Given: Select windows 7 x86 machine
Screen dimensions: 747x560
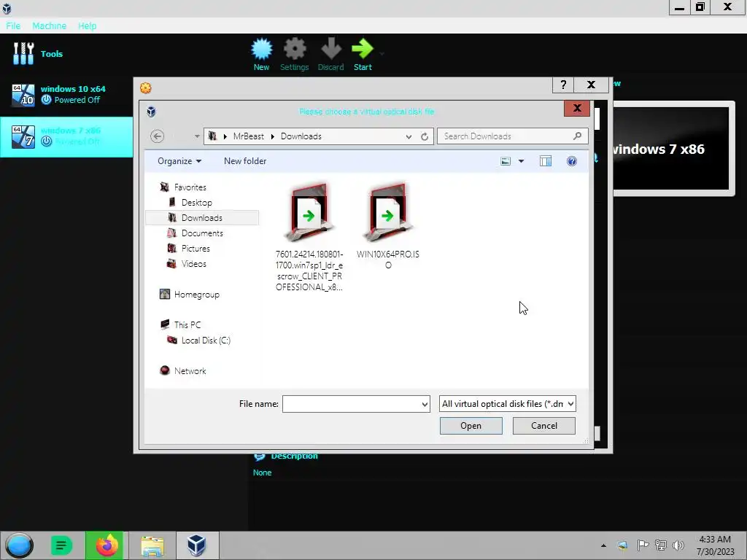Looking at the screenshot, I should pos(66,136).
